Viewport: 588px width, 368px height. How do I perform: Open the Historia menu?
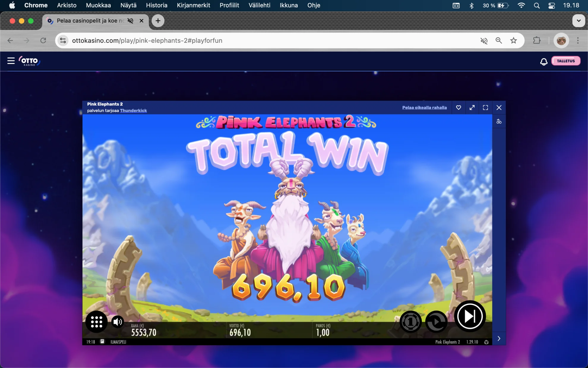(x=157, y=5)
